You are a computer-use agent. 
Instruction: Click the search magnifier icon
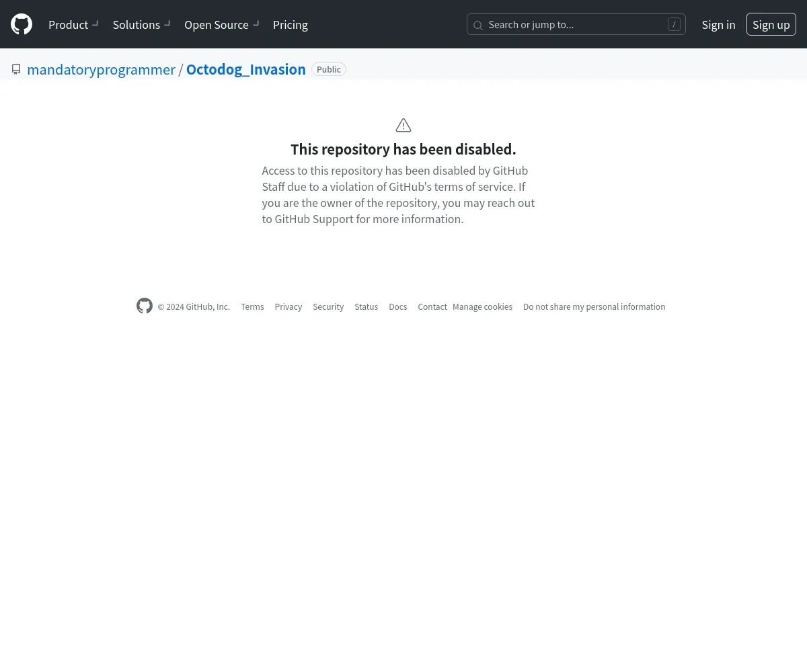(478, 25)
